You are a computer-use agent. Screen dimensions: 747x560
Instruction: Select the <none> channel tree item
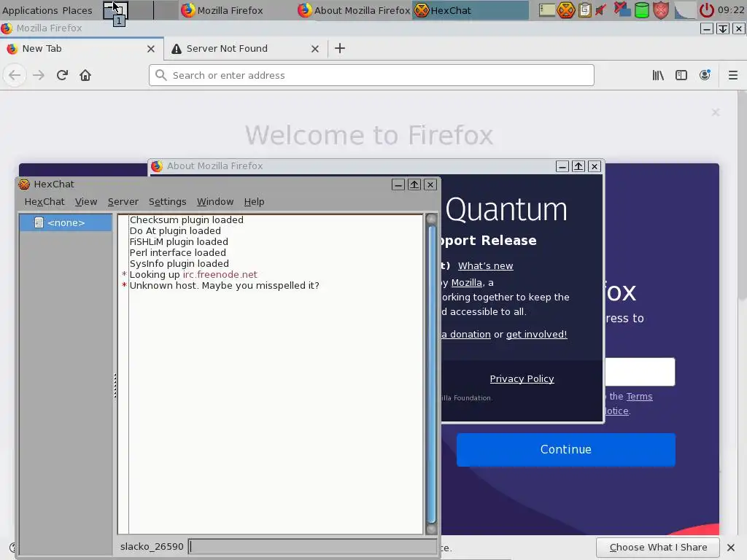(66, 222)
